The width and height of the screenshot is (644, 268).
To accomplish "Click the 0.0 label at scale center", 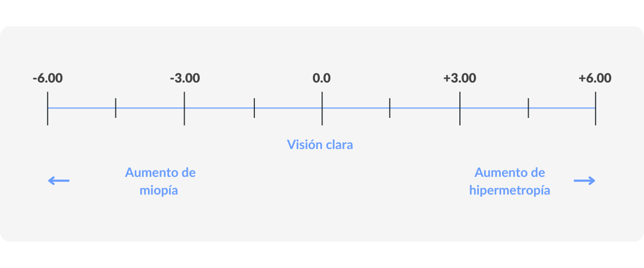I will [x=321, y=78].
